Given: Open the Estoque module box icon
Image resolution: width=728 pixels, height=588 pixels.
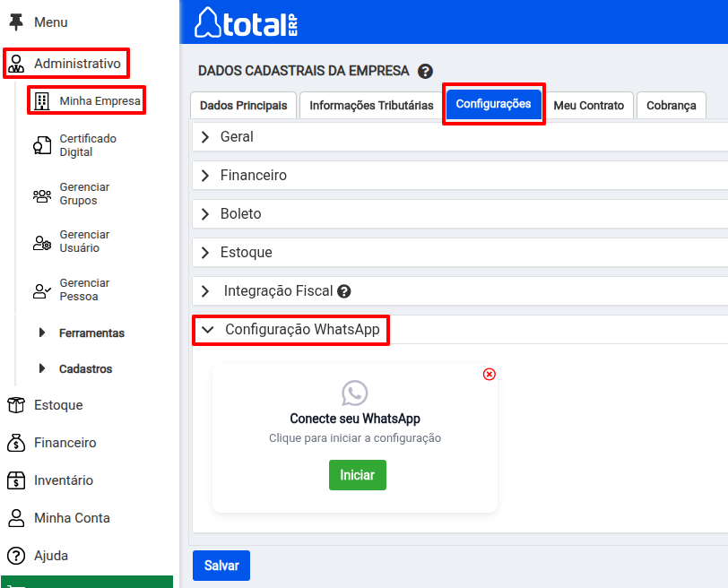Looking at the screenshot, I should [x=16, y=405].
